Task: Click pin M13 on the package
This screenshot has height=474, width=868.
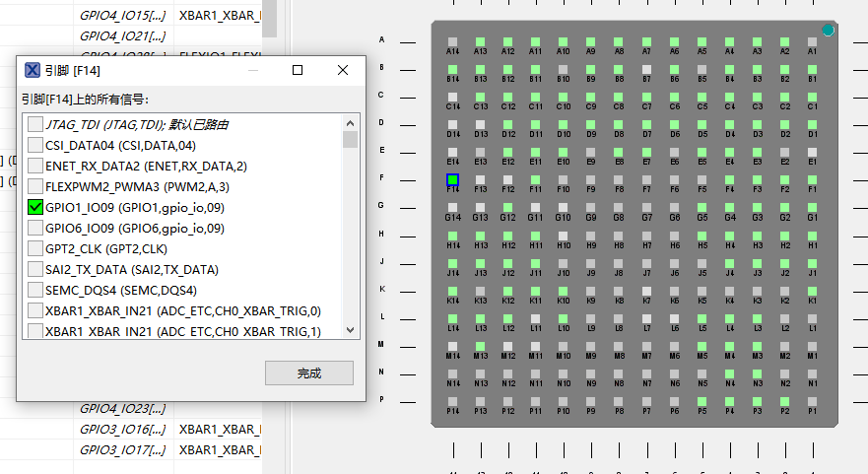Action: click(x=480, y=347)
